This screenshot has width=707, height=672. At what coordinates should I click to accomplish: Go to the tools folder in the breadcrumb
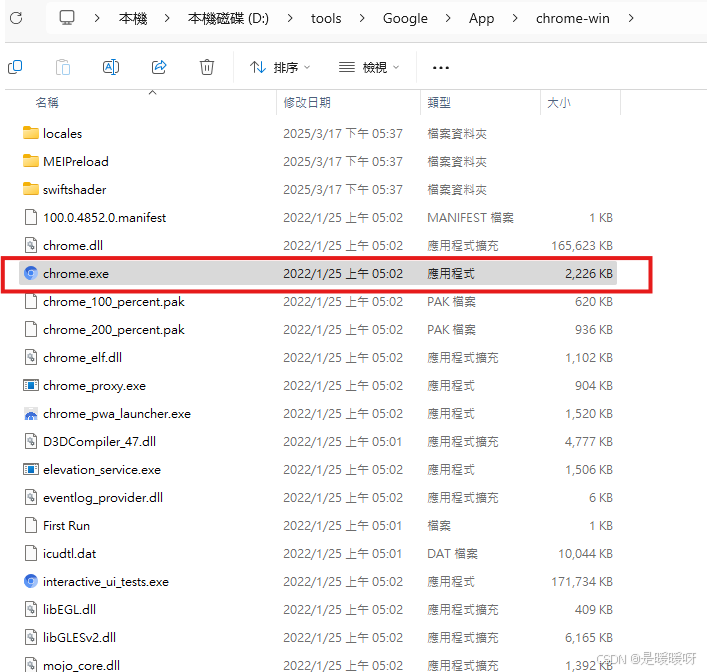(x=326, y=18)
